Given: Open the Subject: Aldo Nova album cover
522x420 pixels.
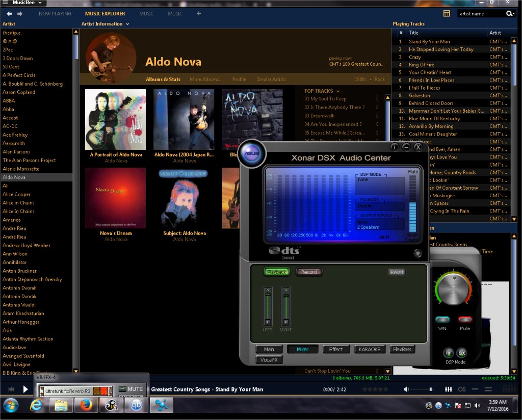Looking at the screenshot, I should 184,198.
